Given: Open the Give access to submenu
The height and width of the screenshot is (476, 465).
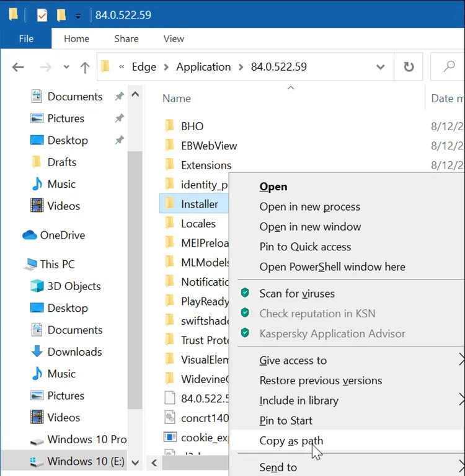Looking at the screenshot, I should 293,360.
